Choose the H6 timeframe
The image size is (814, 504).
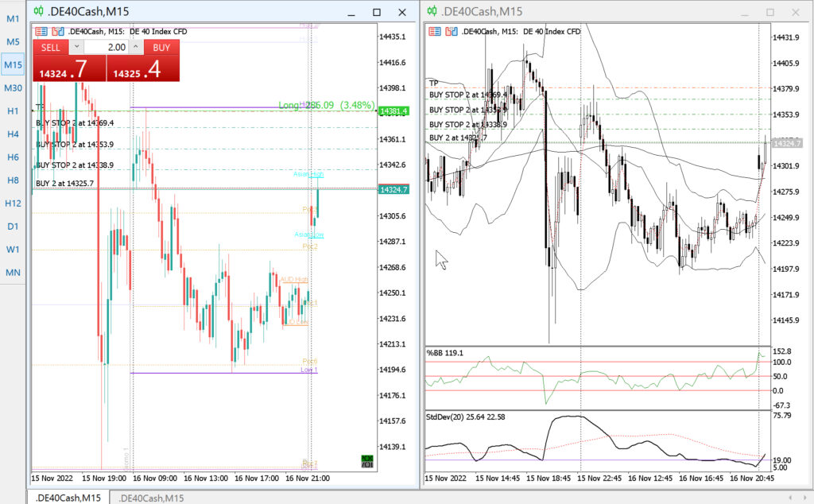pyautogui.click(x=13, y=157)
